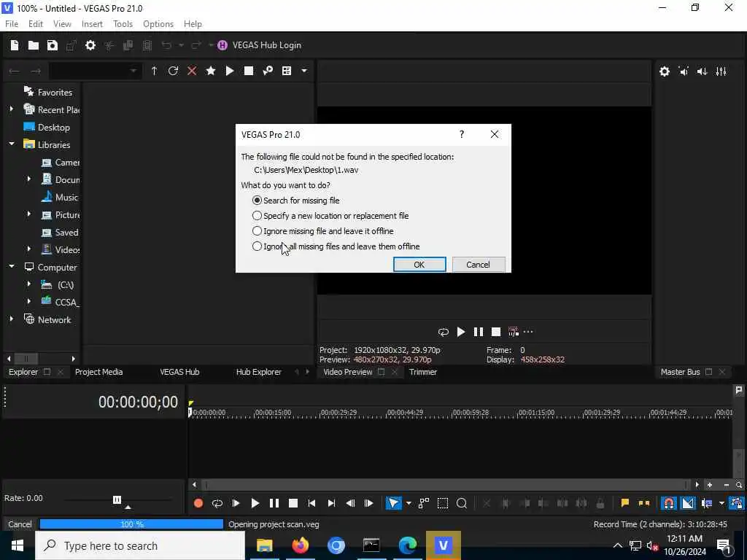Open the Tools menu
The height and width of the screenshot is (560, 747).
pyautogui.click(x=123, y=24)
